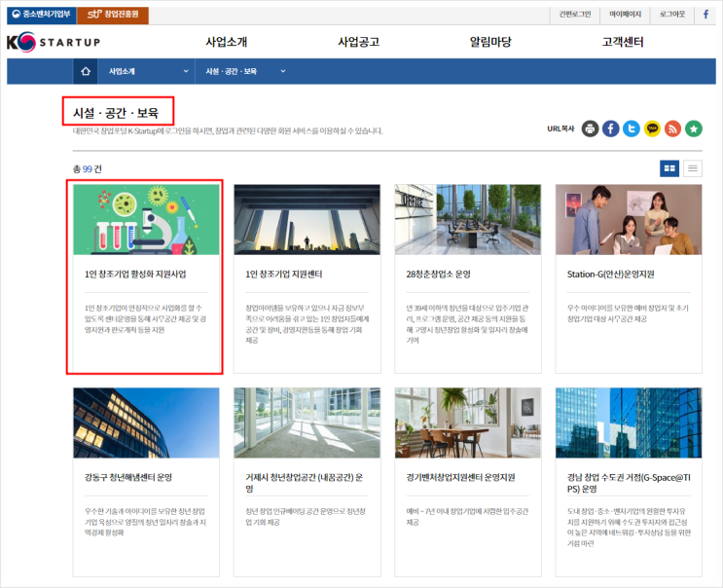723x588 pixels.
Task: Click the title 거제시 청년창업공간 (내꿈공간) 운영
Action: pyautogui.click(x=305, y=483)
